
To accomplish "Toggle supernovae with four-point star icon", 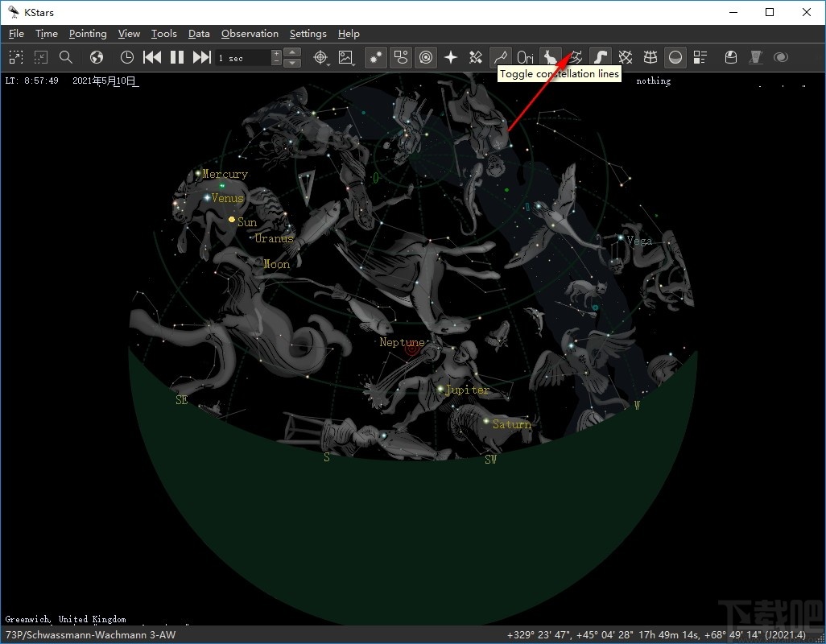I will coord(451,57).
